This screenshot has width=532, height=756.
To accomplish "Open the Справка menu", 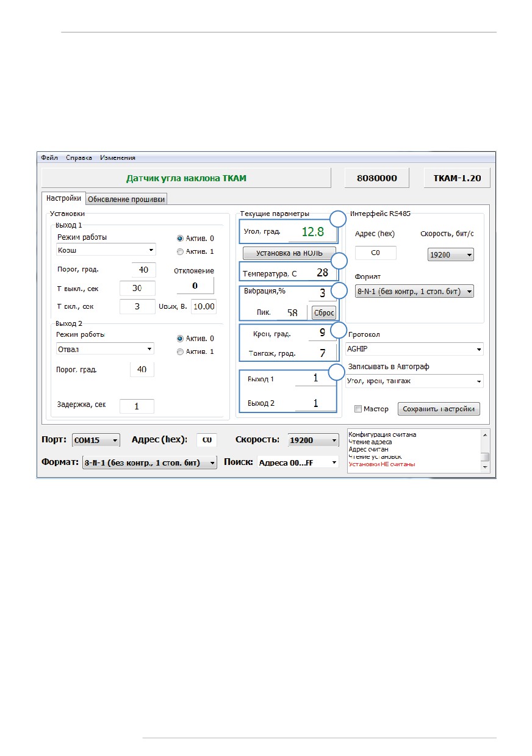I will (79, 157).
